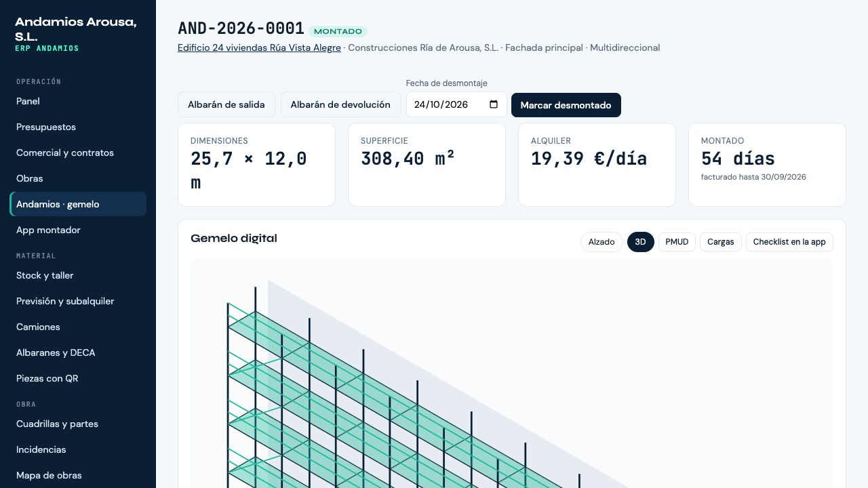Focus the Fecha de desmontaje date field
Image resolution: width=868 pixels, height=488 pixels.
point(456,104)
